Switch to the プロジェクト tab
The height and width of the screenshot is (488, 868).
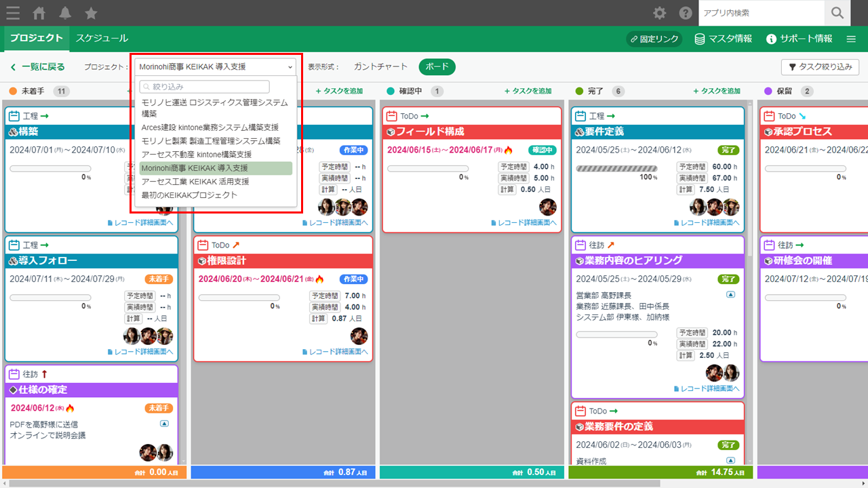(37, 39)
